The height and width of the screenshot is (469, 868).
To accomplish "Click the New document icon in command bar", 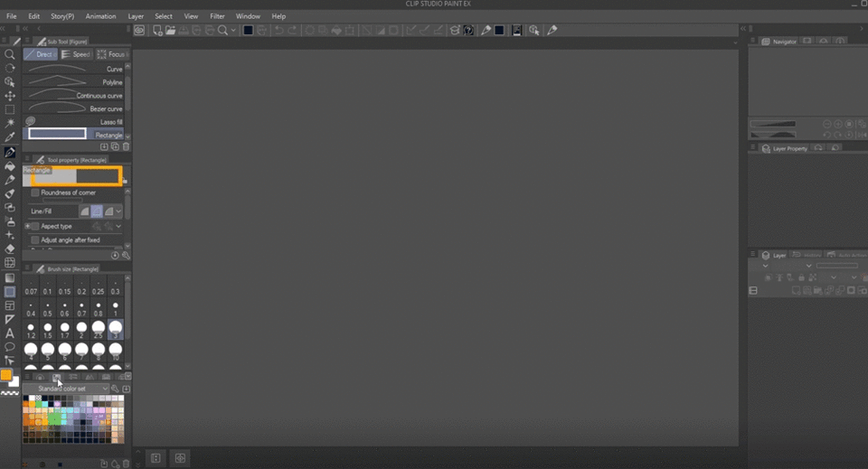I will pos(157,31).
